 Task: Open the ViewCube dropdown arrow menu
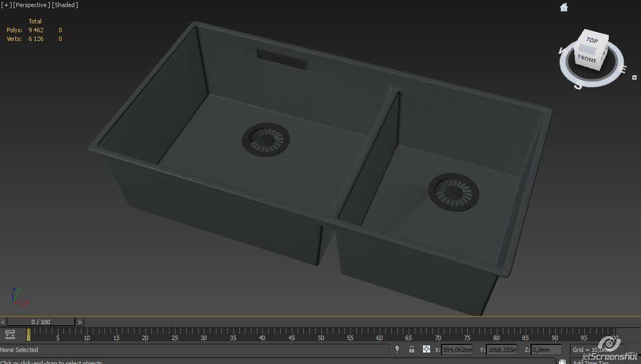coord(634,77)
